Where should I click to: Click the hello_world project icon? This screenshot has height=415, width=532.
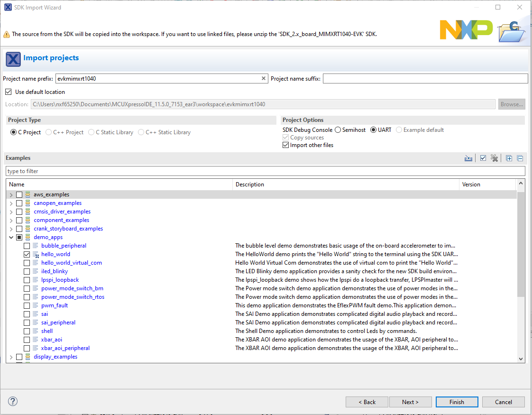click(x=36, y=254)
